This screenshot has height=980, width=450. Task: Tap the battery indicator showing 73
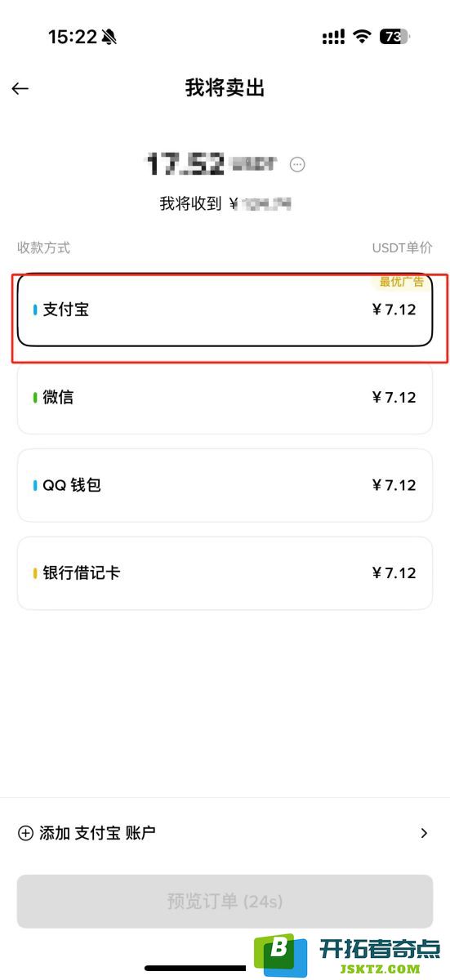pos(394,37)
